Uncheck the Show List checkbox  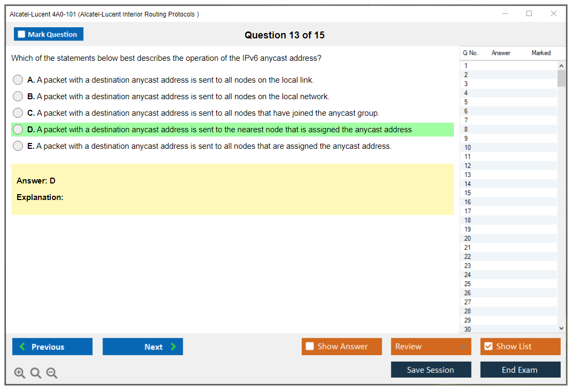(488, 347)
